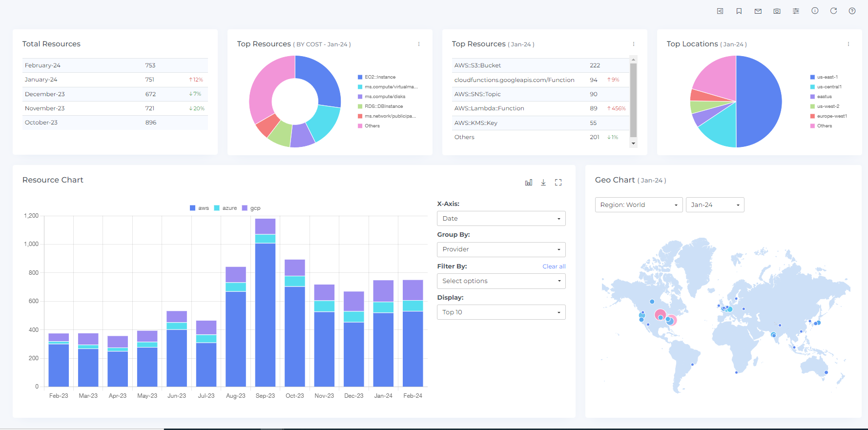Select the February-24 row

click(115, 65)
